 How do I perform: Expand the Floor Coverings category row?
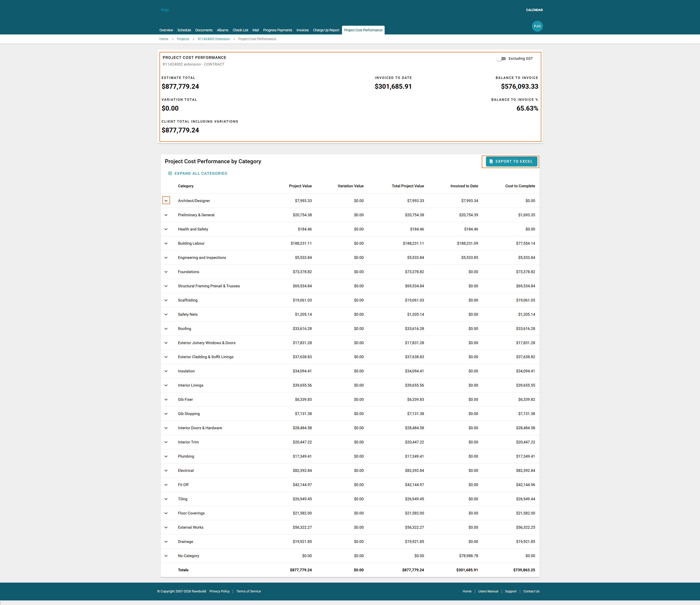pos(166,513)
